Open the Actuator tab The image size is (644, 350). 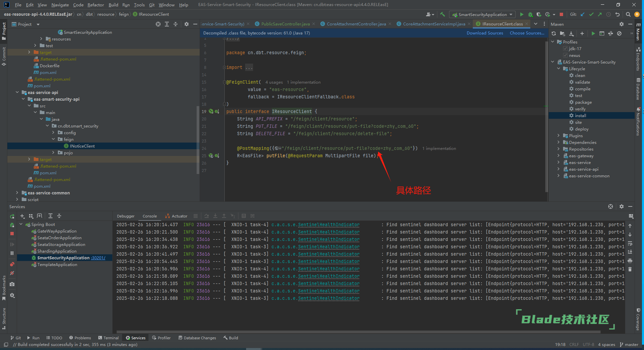[x=176, y=216]
